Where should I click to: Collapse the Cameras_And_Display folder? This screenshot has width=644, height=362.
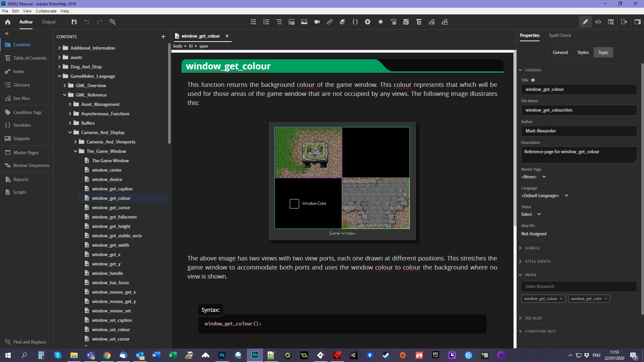[x=70, y=132]
